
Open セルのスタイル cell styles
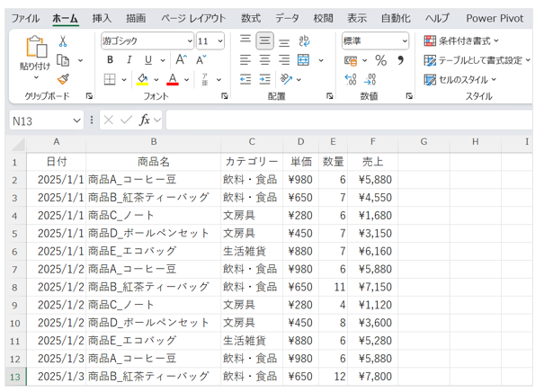(460, 80)
